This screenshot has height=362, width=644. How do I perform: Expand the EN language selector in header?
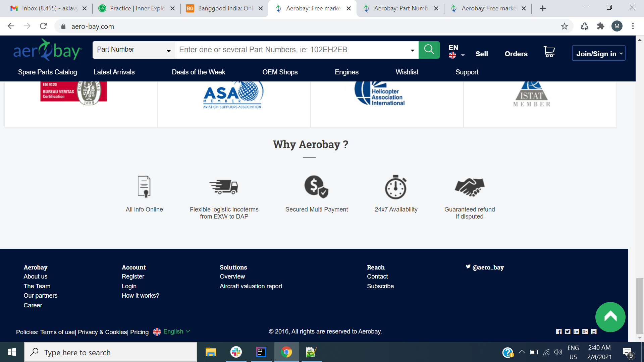(456, 51)
